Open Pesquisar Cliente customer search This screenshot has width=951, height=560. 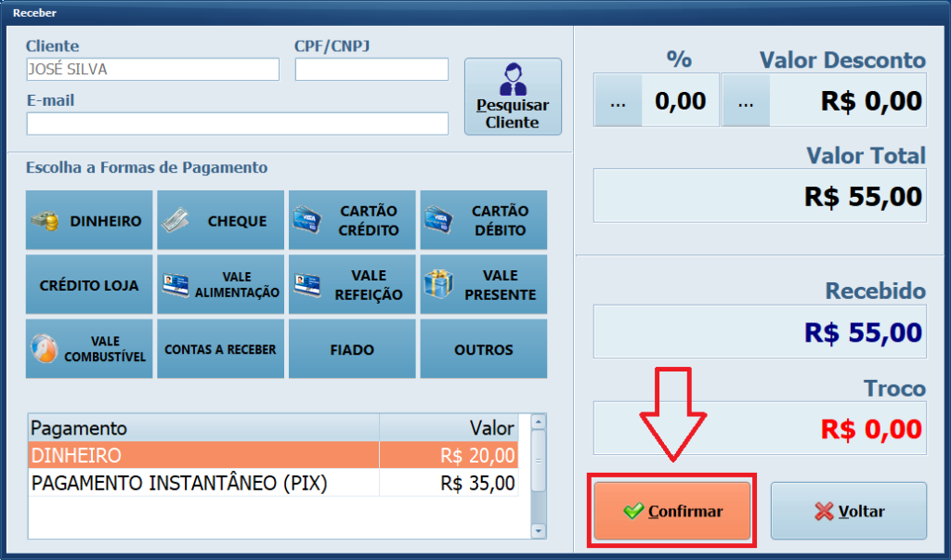pyautogui.click(x=513, y=97)
